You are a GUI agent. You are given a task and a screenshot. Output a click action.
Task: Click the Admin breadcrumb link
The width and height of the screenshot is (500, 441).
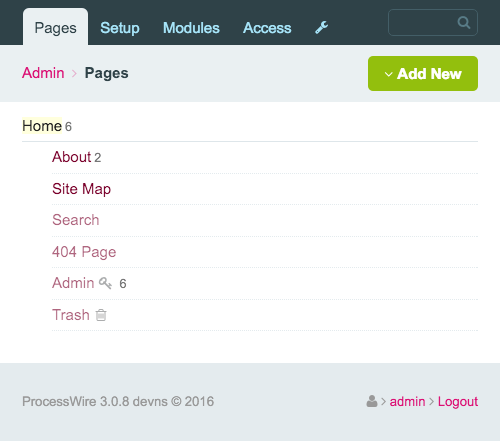pos(43,73)
